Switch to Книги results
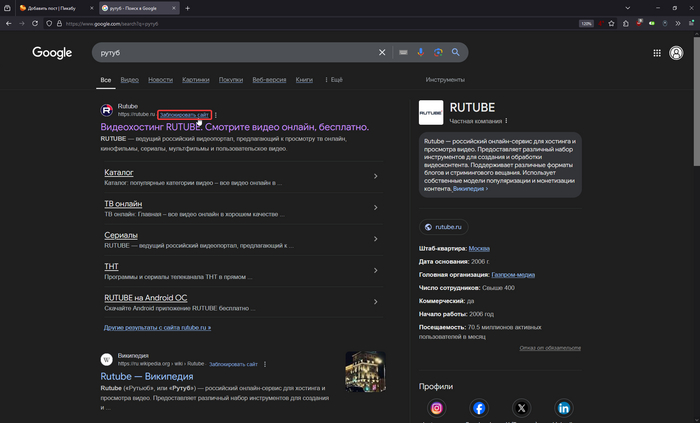 coord(304,80)
